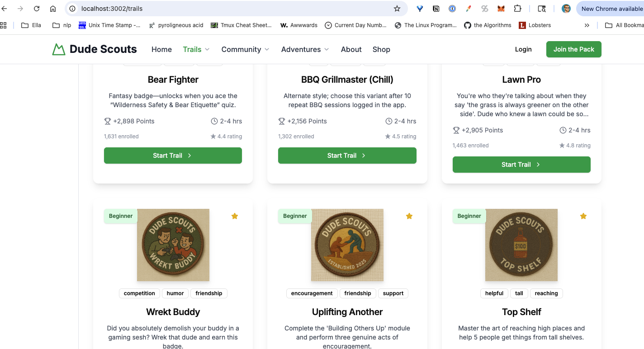Open the Wrekt Buddy badge image
This screenshot has width=644, height=349.
(x=173, y=245)
